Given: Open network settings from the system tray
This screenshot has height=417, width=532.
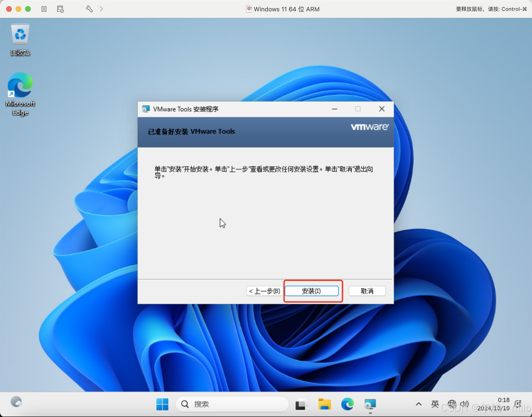Looking at the screenshot, I should (452, 403).
